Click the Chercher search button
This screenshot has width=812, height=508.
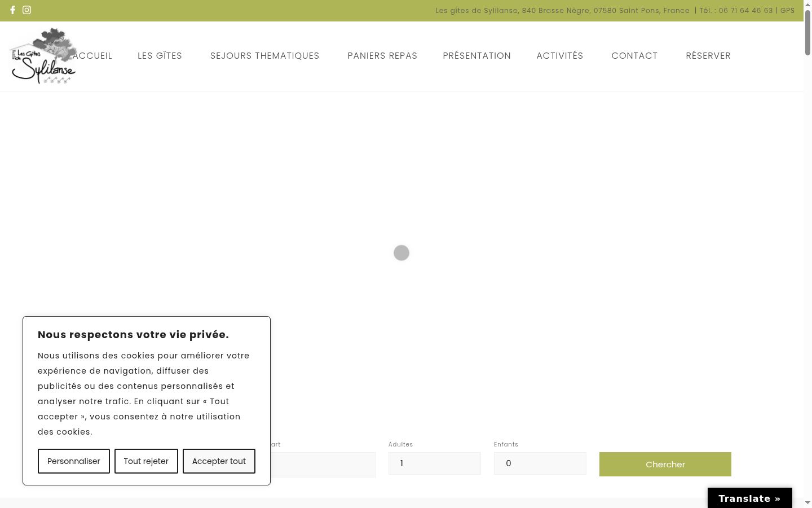[665, 465]
